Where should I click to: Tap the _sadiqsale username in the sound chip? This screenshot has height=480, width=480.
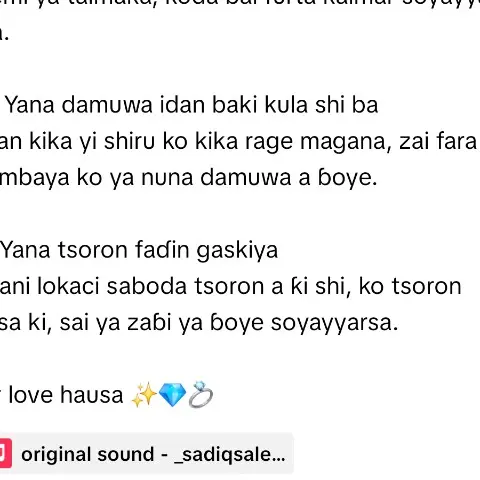pos(230,454)
